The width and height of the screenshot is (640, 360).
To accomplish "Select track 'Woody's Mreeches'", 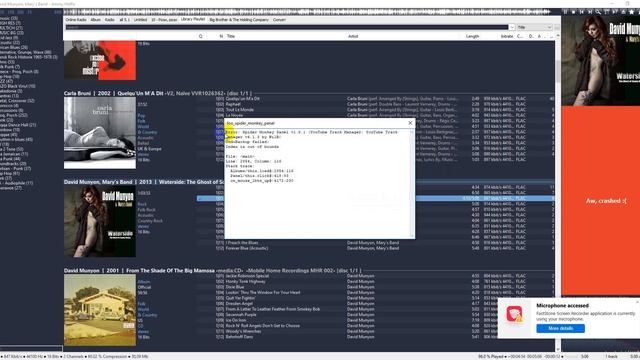I will pos(243,331).
